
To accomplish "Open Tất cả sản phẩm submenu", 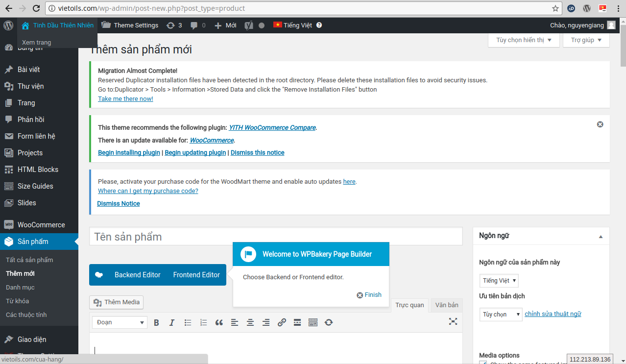I will (29, 260).
